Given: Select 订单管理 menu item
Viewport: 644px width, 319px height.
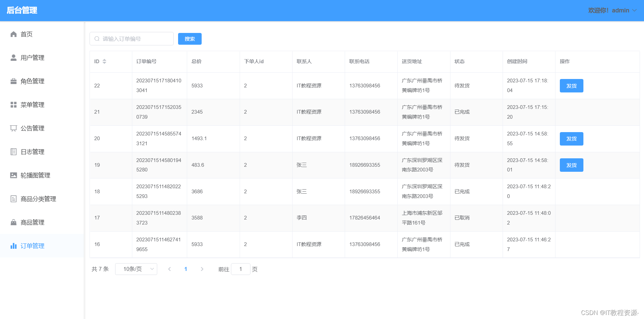Looking at the screenshot, I should click(42, 246).
